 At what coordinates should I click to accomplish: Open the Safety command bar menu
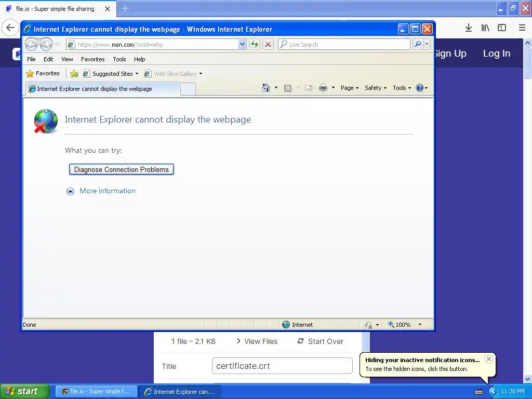376,88
